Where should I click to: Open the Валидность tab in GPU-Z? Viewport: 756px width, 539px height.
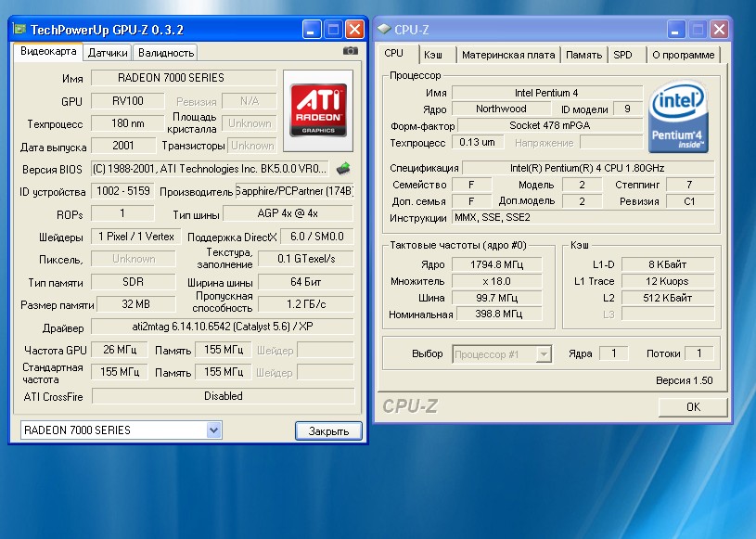(166, 53)
